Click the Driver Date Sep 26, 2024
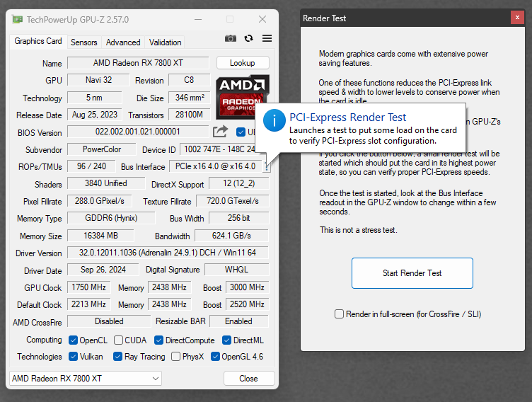Viewport: 532px width, 402px height. pyautogui.click(x=103, y=269)
